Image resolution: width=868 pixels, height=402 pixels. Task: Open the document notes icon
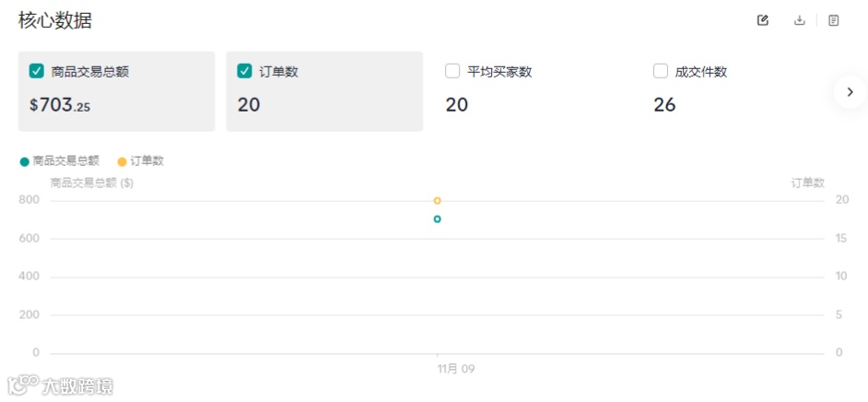(834, 20)
